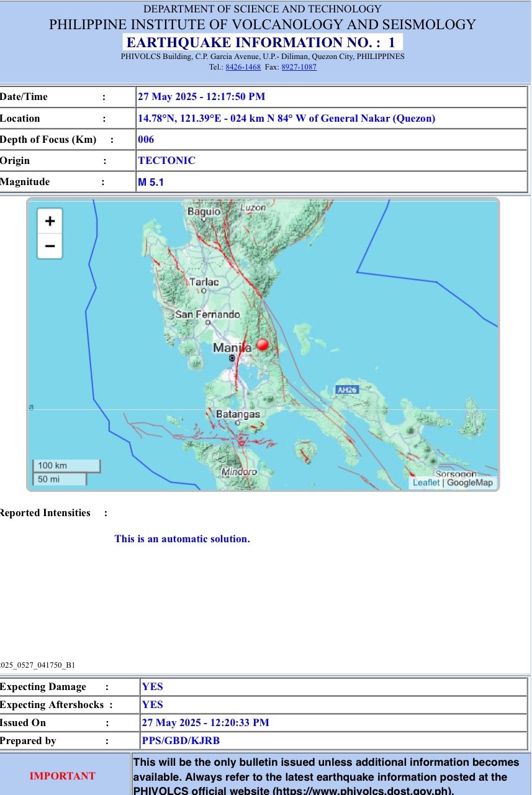Click the Expecting Aftershocks YES value

(x=153, y=705)
